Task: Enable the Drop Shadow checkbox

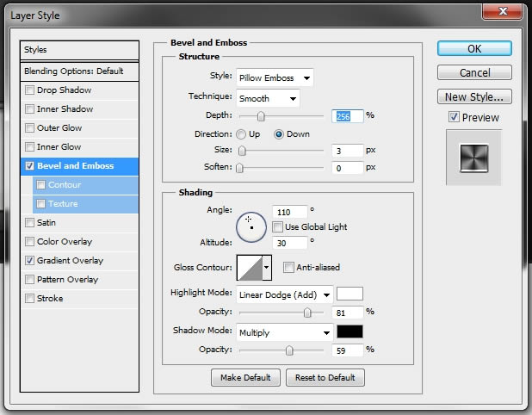Action: pos(30,90)
